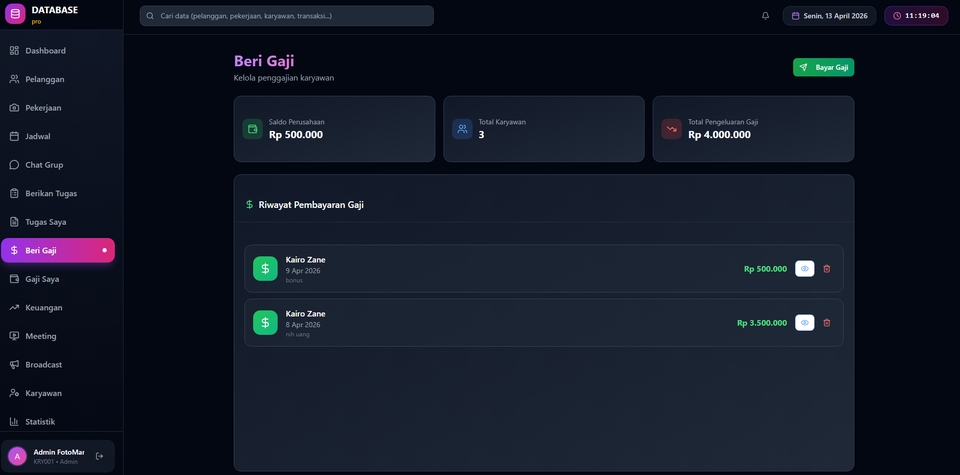Screen dimensions: 960x475
Task: Click the Broadcast megaphone icon
Action: click(x=14, y=364)
